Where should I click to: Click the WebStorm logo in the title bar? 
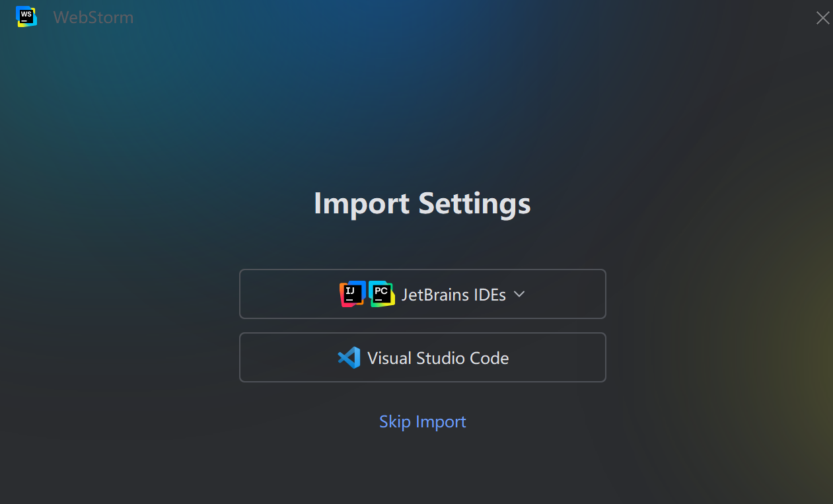coord(26,17)
